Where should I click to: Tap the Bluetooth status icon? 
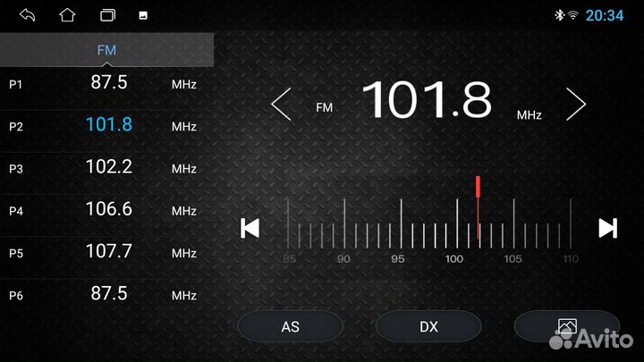point(559,15)
